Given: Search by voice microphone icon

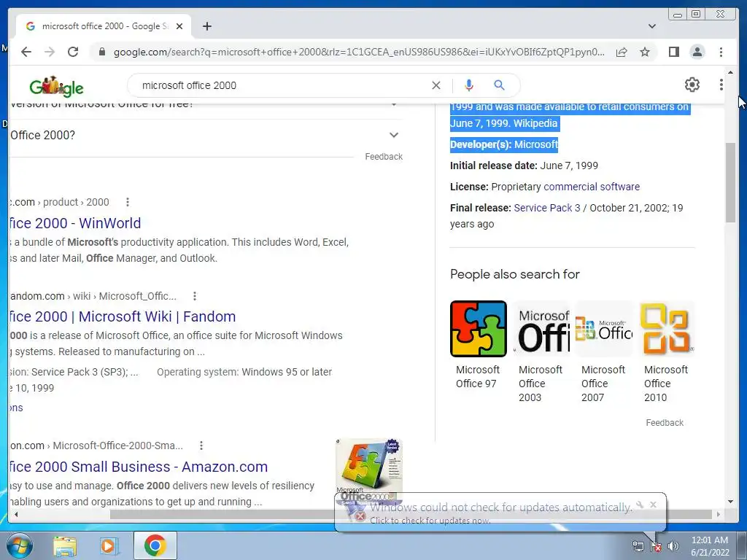Looking at the screenshot, I should 469,85.
